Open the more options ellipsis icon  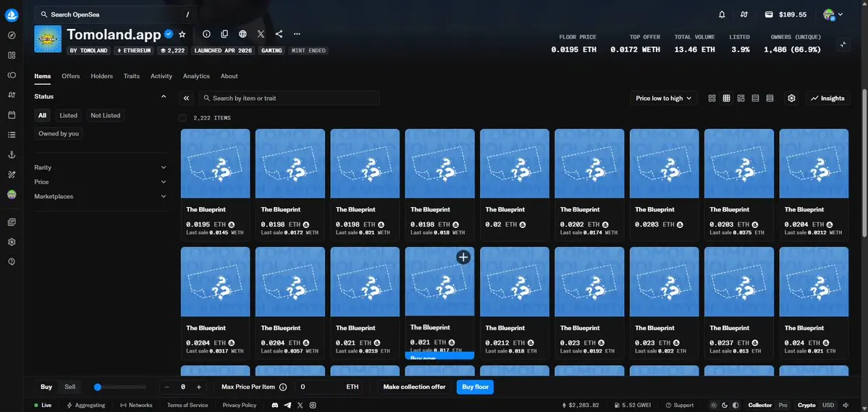click(297, 34)
